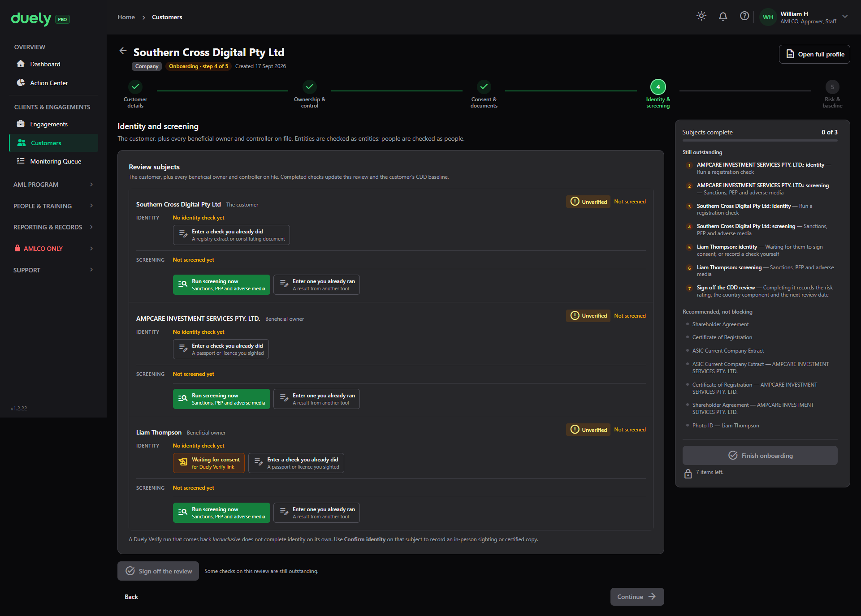Expand the PEOPLE & TRAINING section
The image size is (861, 616).
[54, 206]
